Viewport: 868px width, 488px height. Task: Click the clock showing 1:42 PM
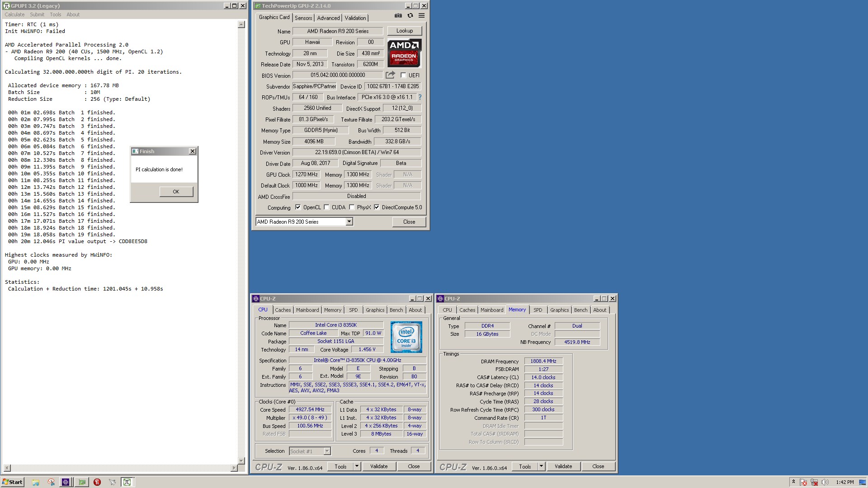tap(845, 482)
